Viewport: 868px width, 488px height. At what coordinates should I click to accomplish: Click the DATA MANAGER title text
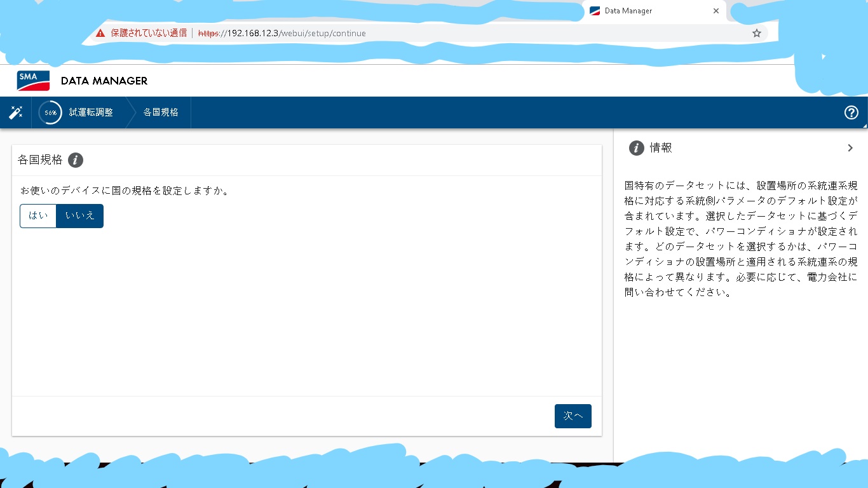104,81
